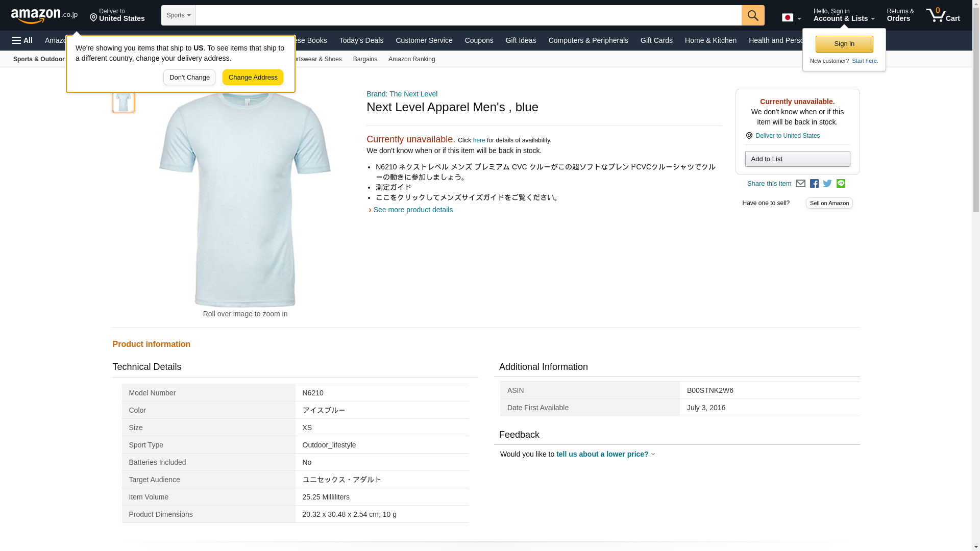Open Today's Deals in navigation bar
980x551 pixels.
(361, 40)
